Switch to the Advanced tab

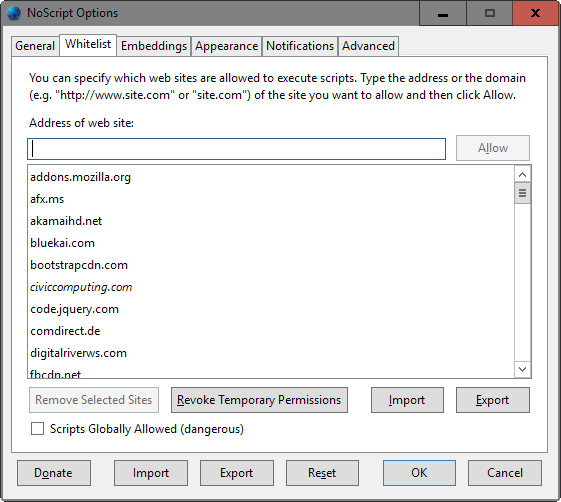(368, 46)
